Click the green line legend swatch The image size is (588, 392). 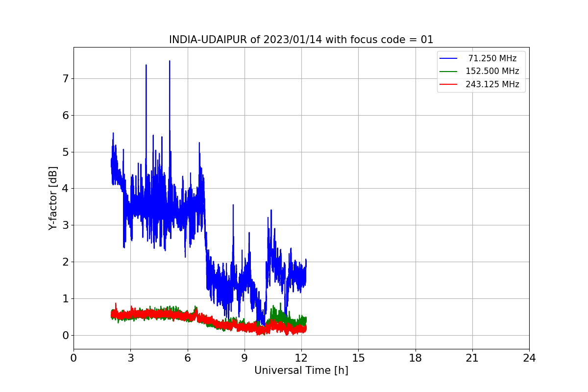(x=448, y=71)
